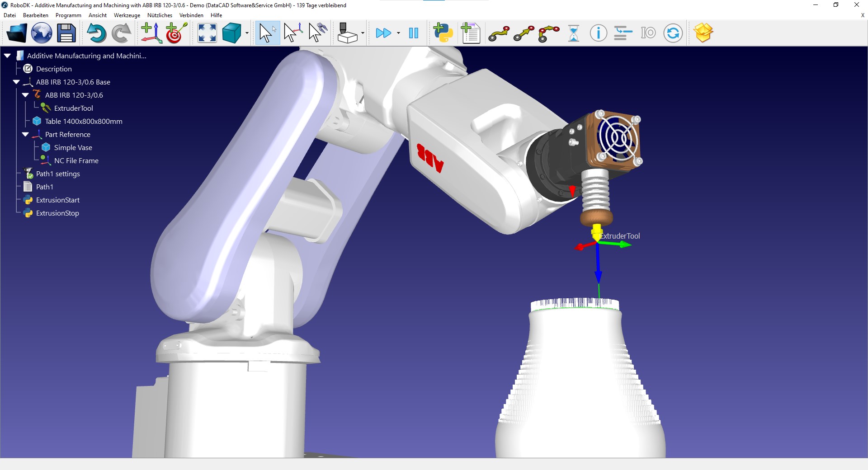The image size is (868, 470).
Task: Minimize the RoboDK window
Action: point(816,5)
